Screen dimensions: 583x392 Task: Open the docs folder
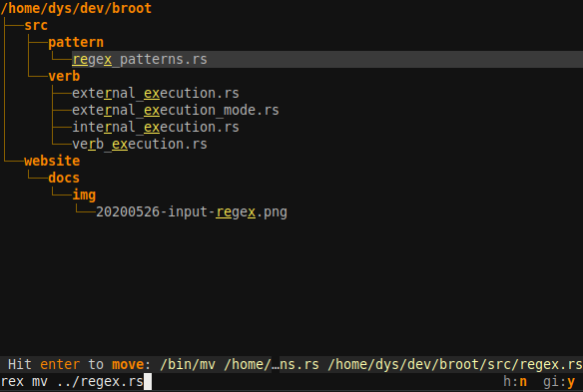click(x=64, y=178)
